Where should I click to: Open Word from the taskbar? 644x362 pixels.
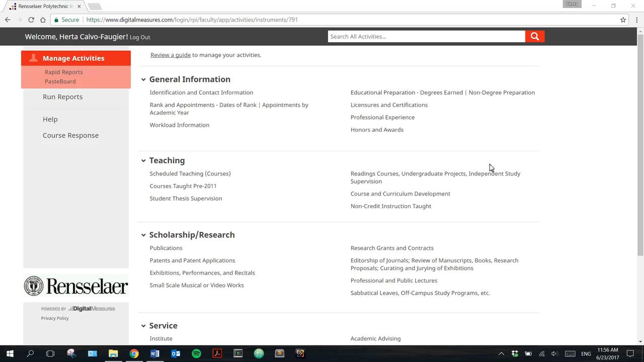(154, 353)
